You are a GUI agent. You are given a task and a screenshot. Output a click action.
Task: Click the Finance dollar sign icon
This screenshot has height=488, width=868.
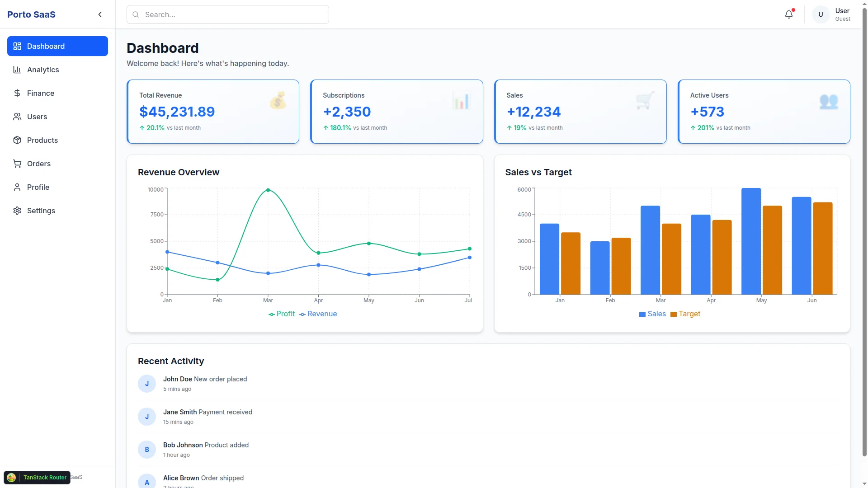(17, 93)
